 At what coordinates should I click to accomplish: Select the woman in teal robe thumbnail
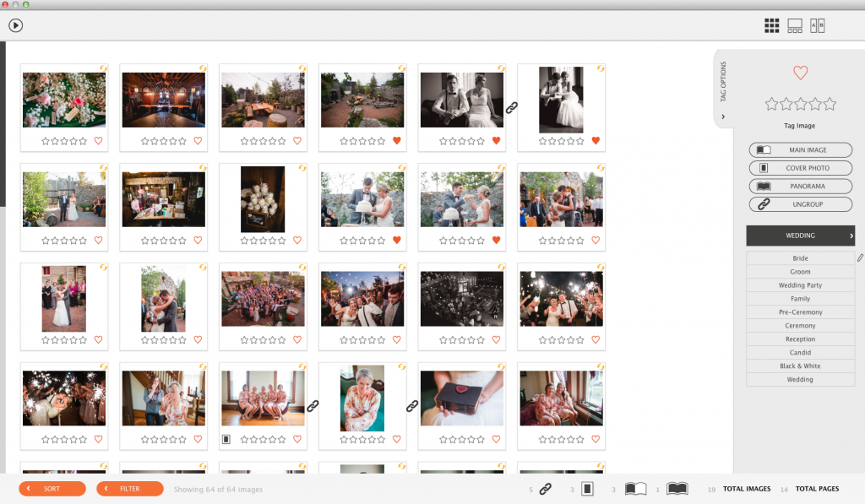[362, 398]
